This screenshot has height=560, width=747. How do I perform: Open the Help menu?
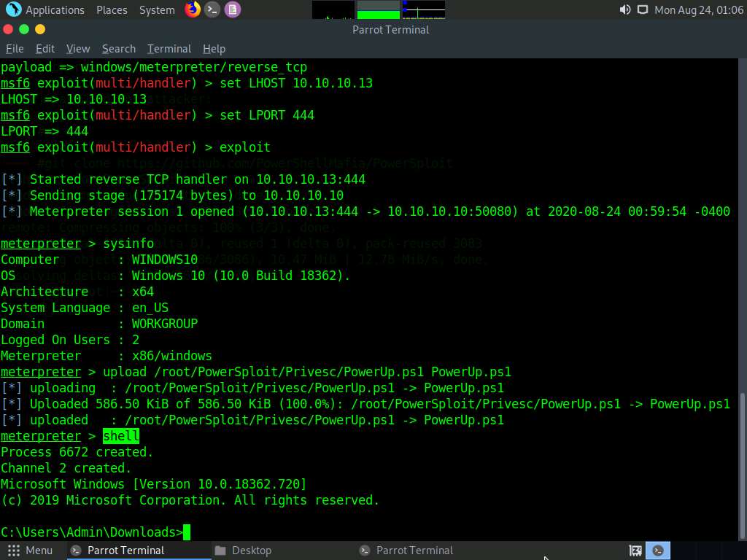coord(214,49)
